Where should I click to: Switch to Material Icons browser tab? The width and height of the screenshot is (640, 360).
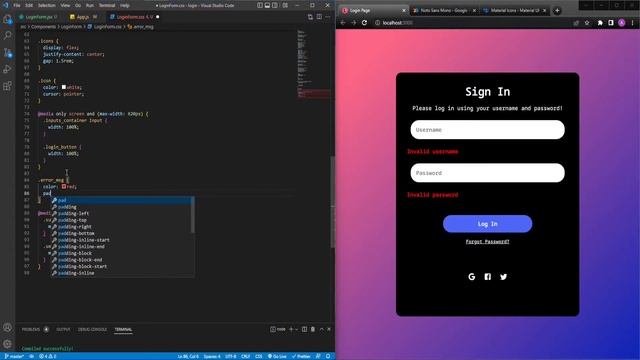point(515,11)
